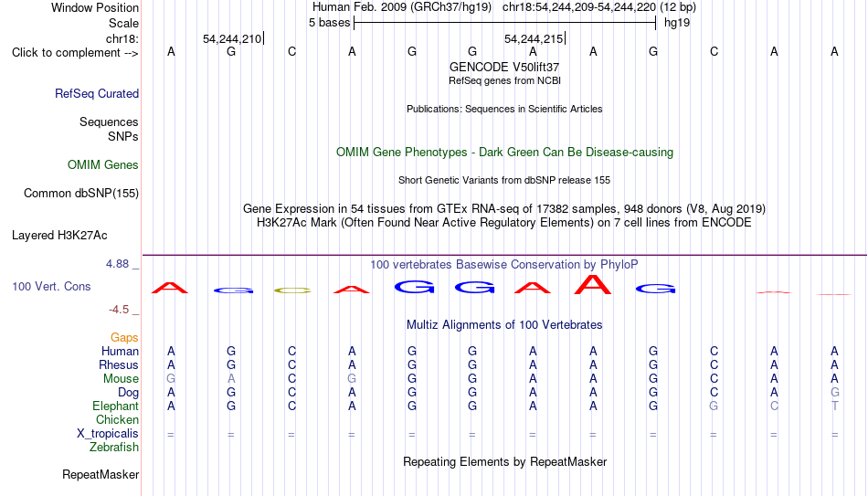
Task: Click the last X_tropicalis '=' alignment mark
Action: pos(834,435)
